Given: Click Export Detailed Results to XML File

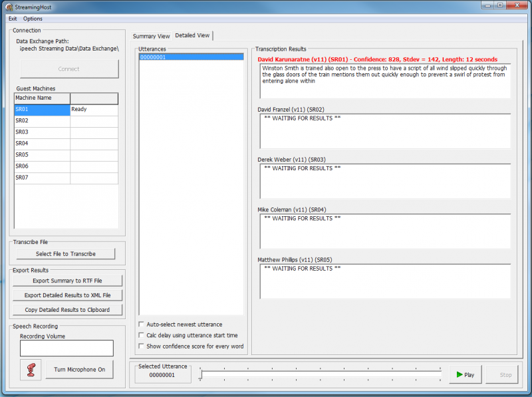Looking at the screenshot, I should click(67, 295).
